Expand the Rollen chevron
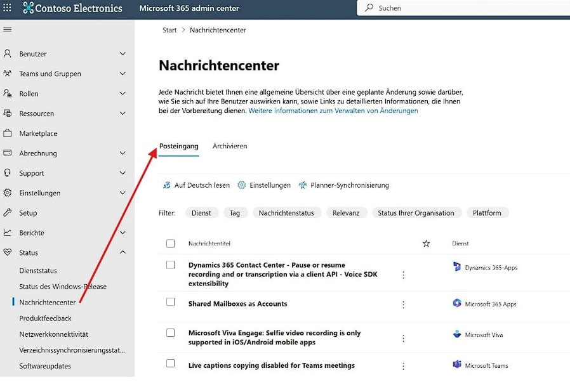 click(x=123, y=93)
